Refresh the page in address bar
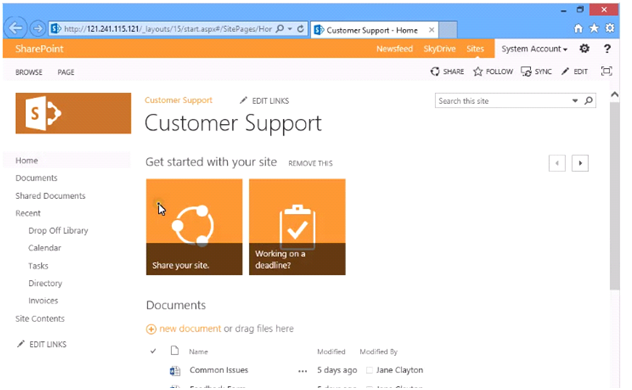This screenshot has width=632, height=390. (300, 29)
